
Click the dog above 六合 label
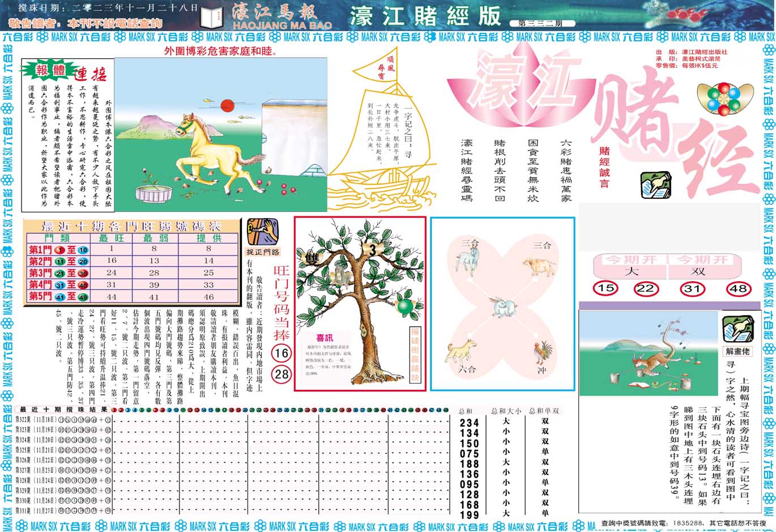tap(461, 351)
